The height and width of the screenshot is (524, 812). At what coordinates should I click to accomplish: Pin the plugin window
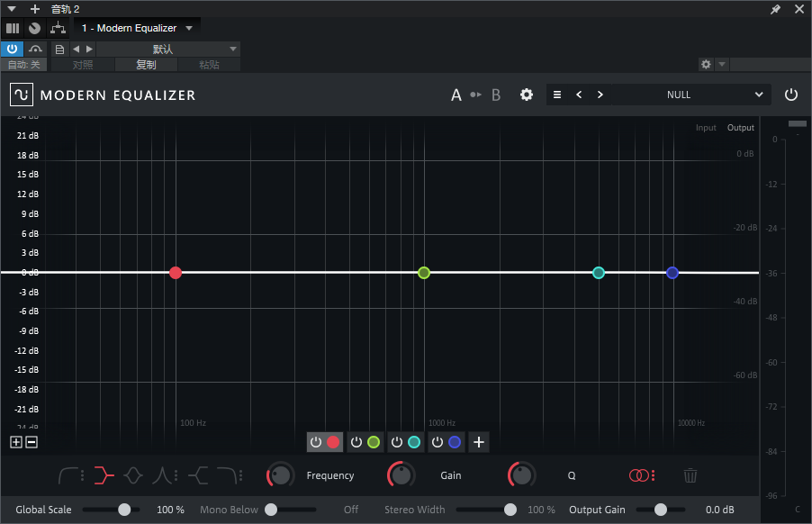pos(775,9)
